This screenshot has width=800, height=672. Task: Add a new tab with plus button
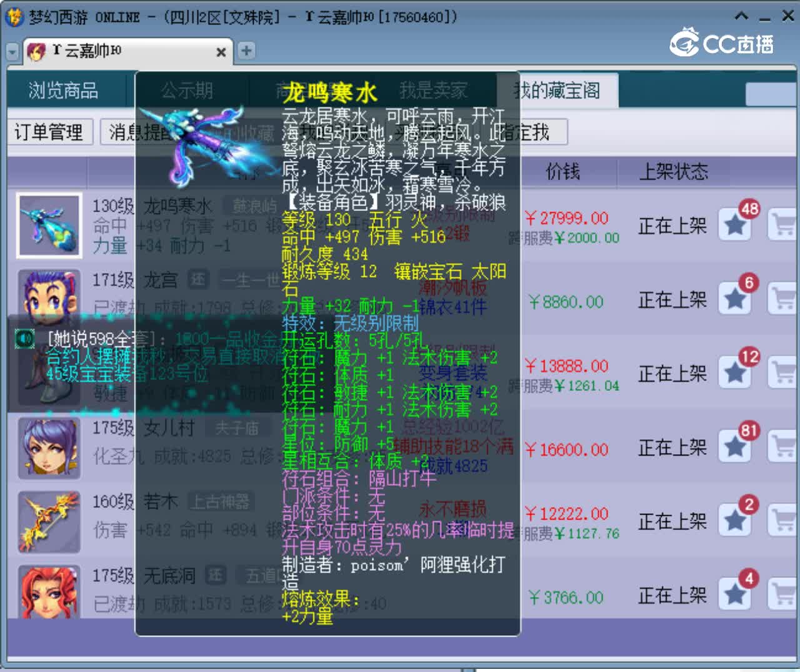point(246,51)
